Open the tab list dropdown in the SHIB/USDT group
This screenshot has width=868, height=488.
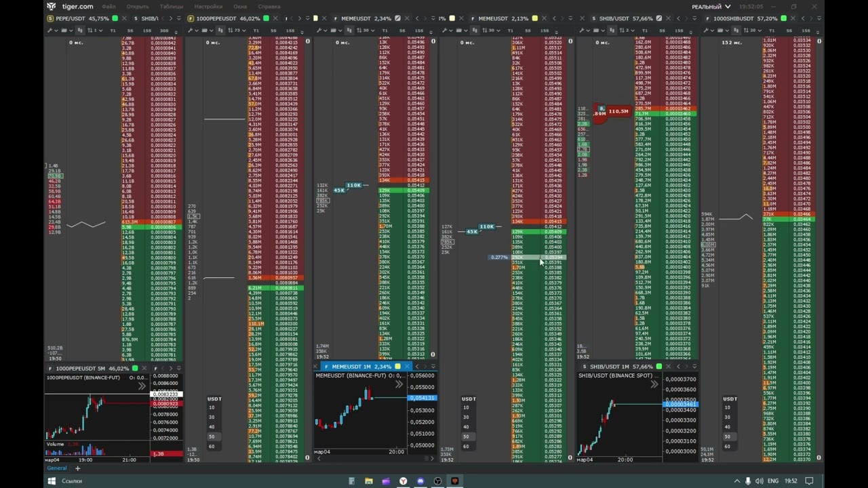tap(694, 18)
